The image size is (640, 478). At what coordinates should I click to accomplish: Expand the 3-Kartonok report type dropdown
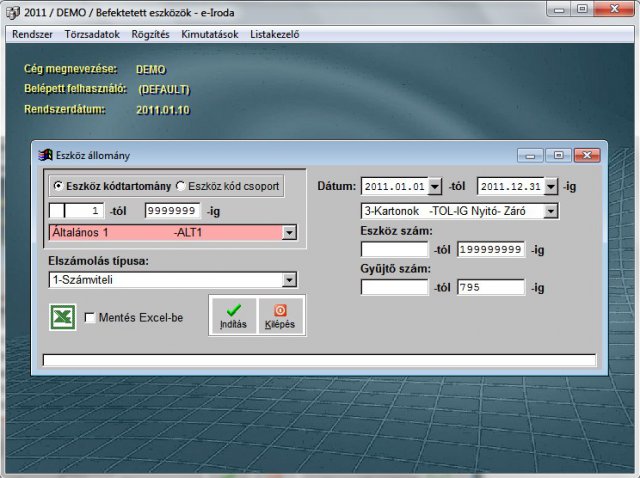[x=551, y=211]
